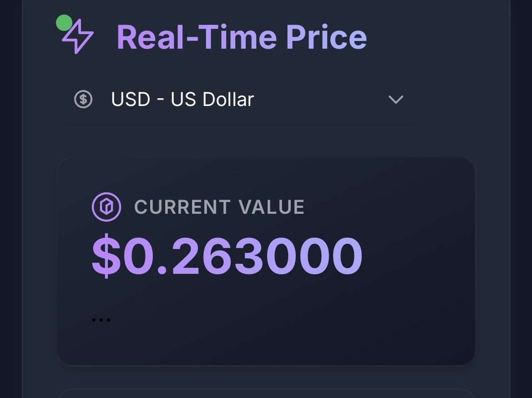Click the "USD" text in the selector
Viewport: 532px width, 398px height.
[x=131, y=99]
